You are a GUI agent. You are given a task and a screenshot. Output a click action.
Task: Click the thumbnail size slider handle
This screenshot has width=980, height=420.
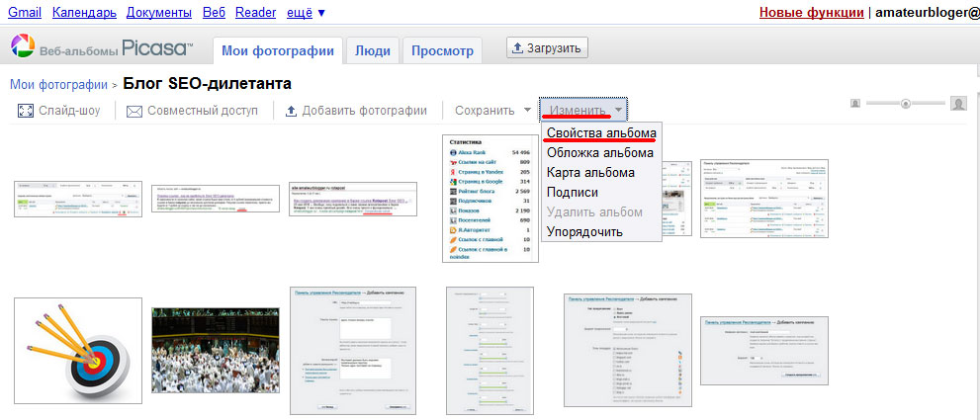pos(905,104)
